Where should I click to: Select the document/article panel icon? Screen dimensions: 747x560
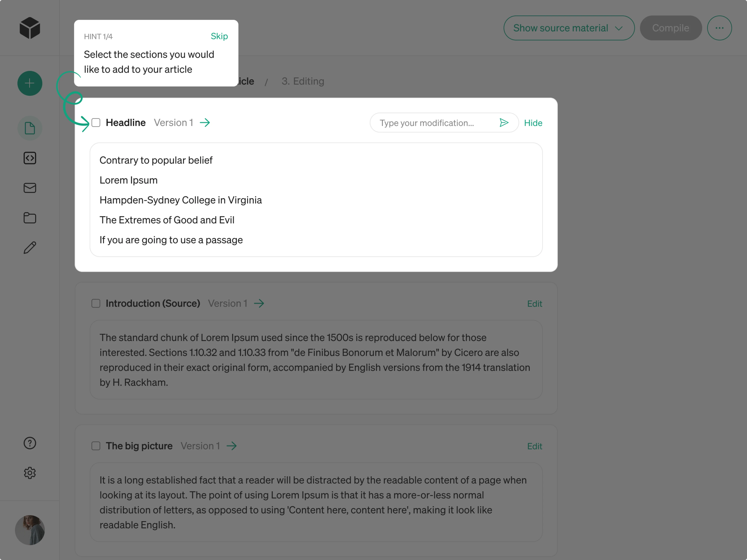[30, 128]
